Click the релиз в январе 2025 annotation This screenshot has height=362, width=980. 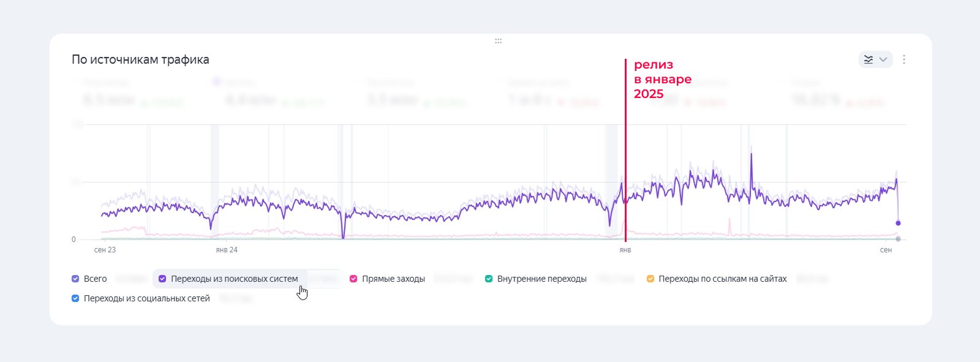coord(662,79)
